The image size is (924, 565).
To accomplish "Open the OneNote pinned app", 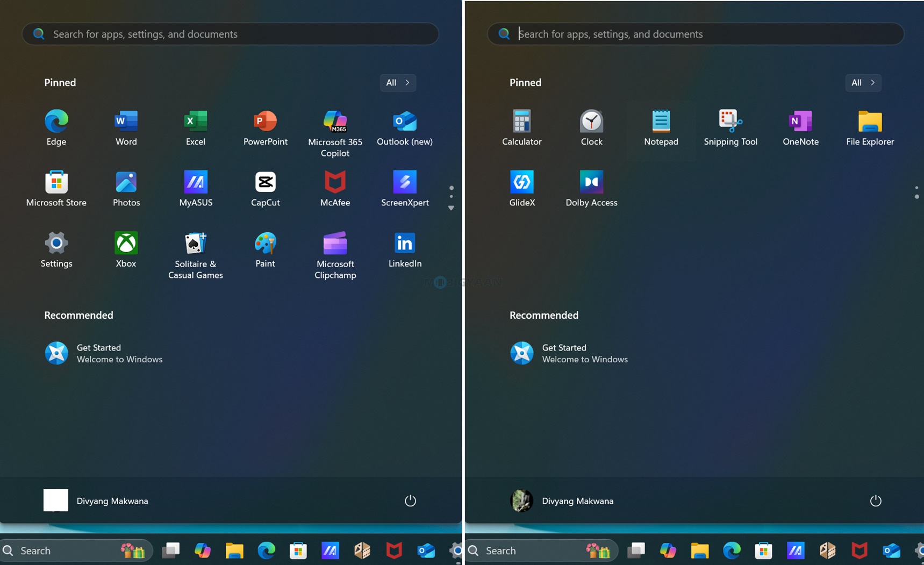I will coord(800,128).
